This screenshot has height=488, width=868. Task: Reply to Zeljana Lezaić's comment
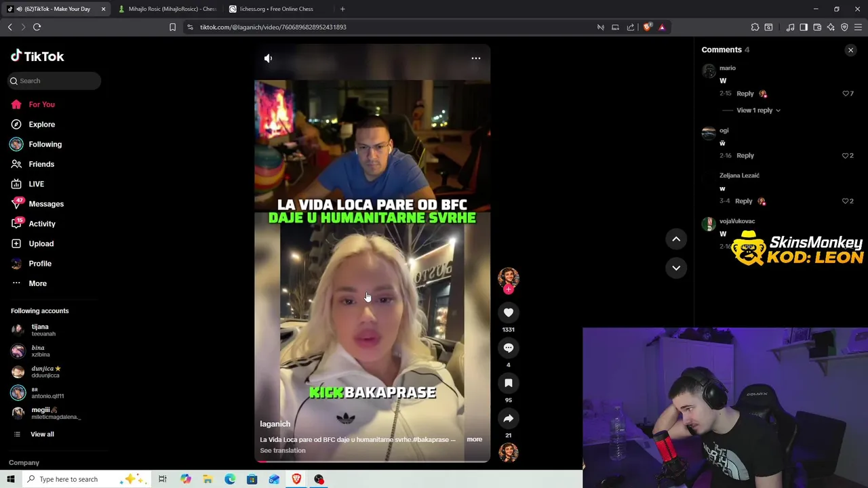(743, 201)
